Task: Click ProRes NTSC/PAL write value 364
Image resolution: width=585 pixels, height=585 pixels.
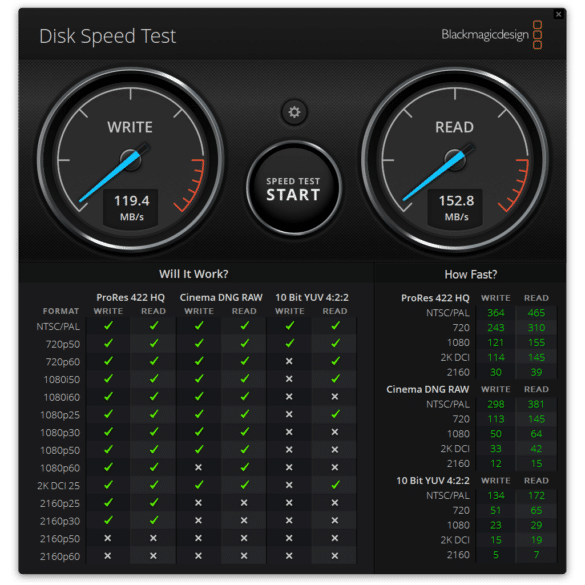Action: (x=496, y=313)
